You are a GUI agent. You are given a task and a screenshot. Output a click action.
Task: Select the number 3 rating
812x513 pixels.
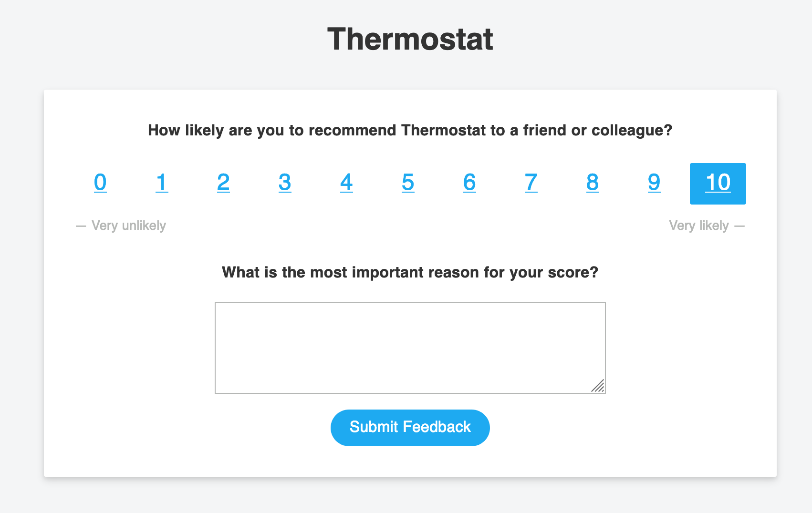285,183
